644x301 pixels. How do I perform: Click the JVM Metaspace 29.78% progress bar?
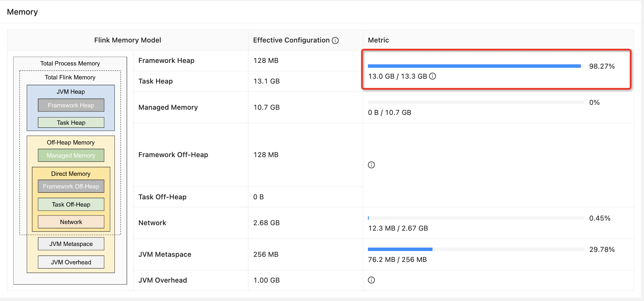click(476, 249)
